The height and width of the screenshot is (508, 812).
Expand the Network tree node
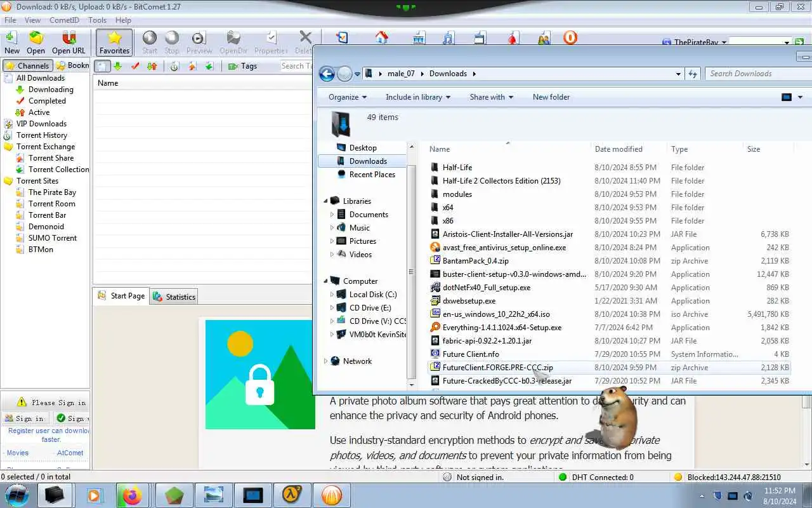[x=325, y=361]
